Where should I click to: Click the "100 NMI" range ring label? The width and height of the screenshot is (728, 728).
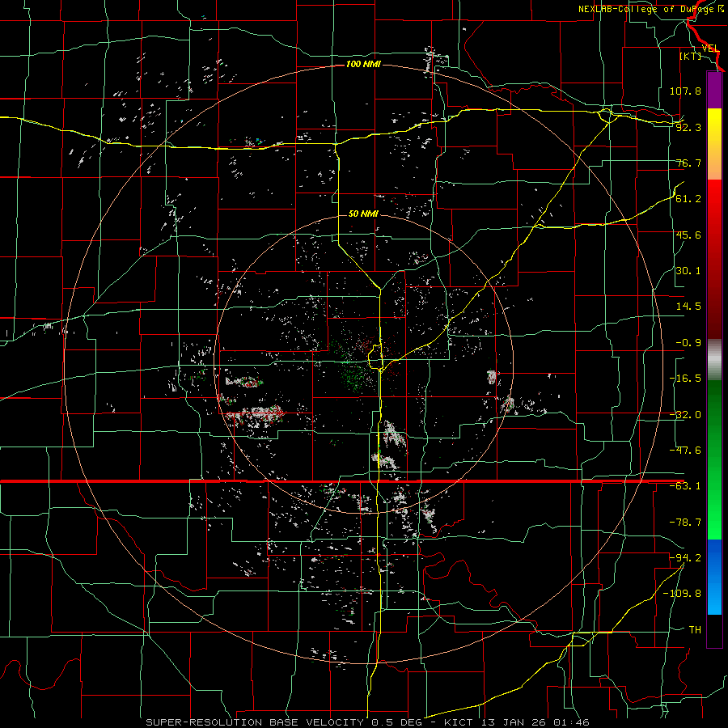click(x=363, y=64)
